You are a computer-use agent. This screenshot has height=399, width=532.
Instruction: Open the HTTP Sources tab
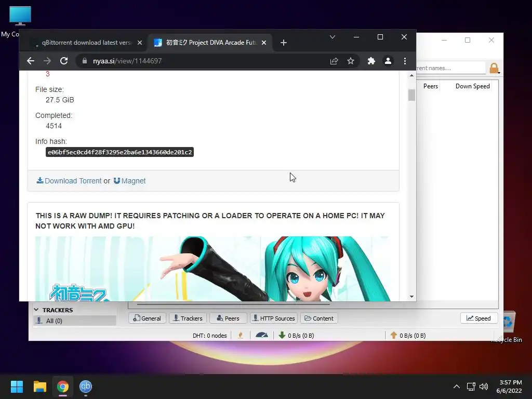pos(274,318)
